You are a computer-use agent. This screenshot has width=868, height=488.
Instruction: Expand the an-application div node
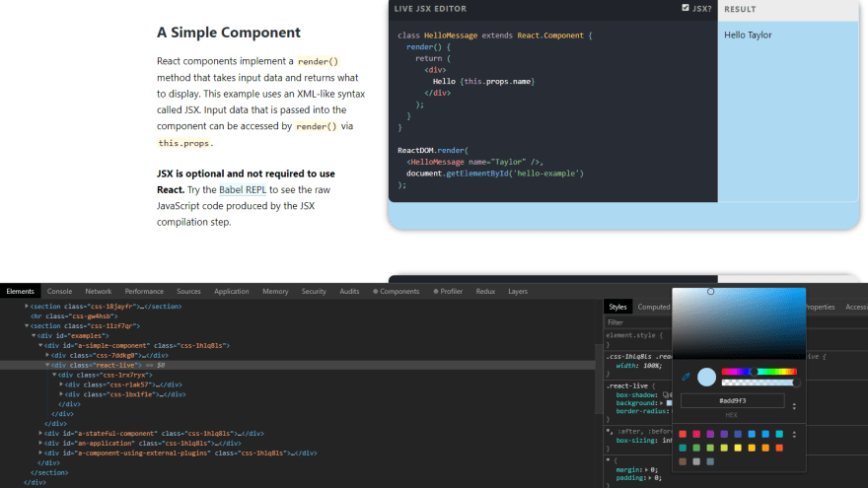(x=40, y=444)
